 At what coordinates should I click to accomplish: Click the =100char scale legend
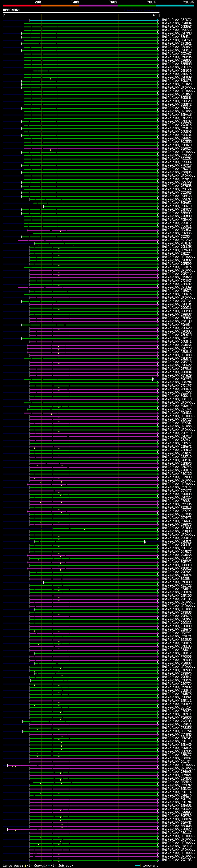146,865
